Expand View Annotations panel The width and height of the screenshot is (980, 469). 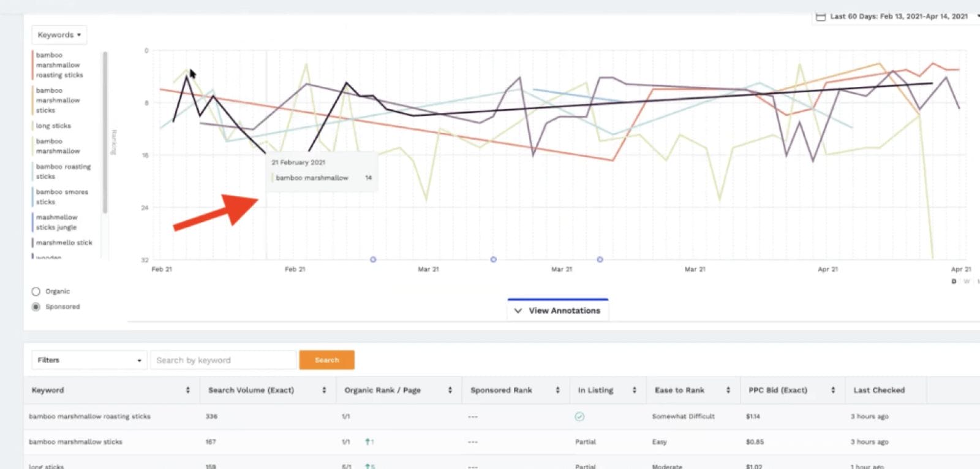558,310
